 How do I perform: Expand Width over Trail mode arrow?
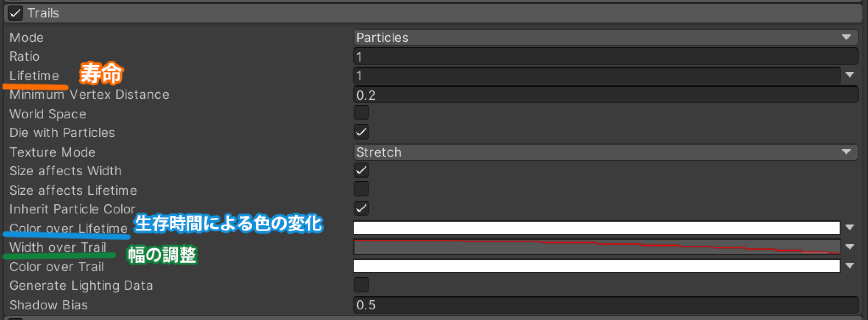pos(850,247)
